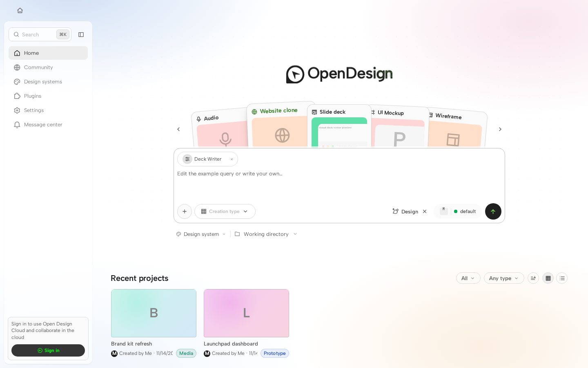Click creator avatar on Brand kit refresh
The image size is (588, 368).
tap(114, 354)
